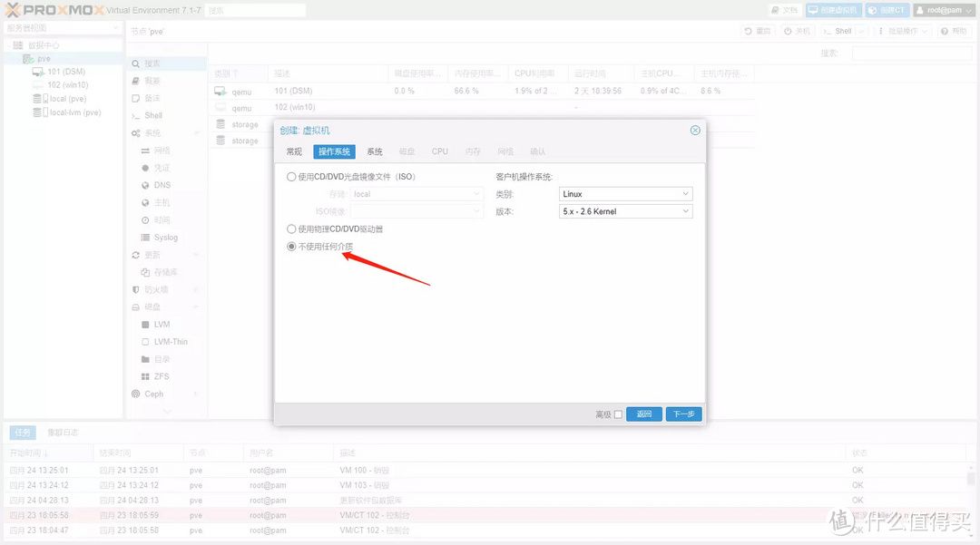Open the 备注 notes menu item

[x=166, y=99]
